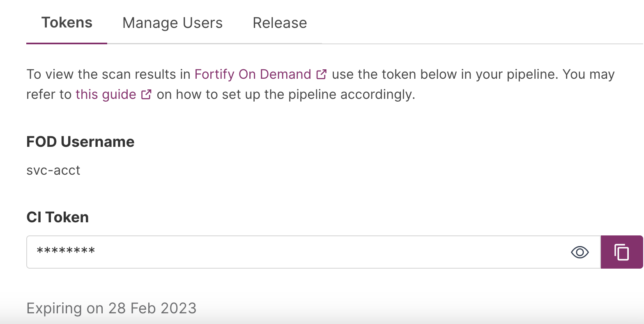Viewport: 644px width, 324px height.
Task: Go to the Release tab
Action: coord(280,23)
